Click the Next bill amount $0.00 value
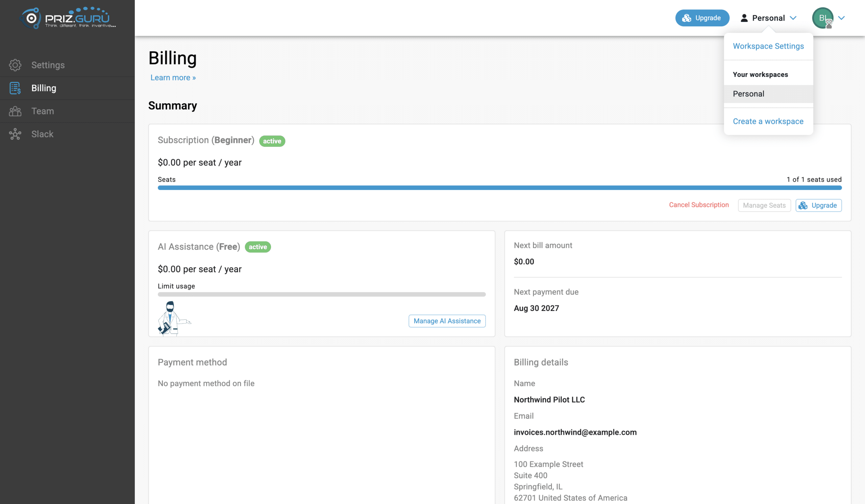 pos(524,261)
